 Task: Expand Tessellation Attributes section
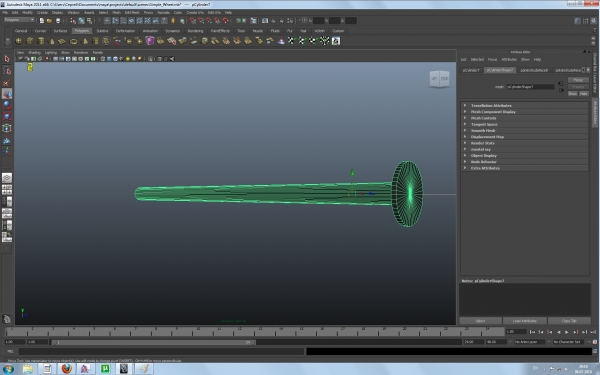tap(525, 105)
